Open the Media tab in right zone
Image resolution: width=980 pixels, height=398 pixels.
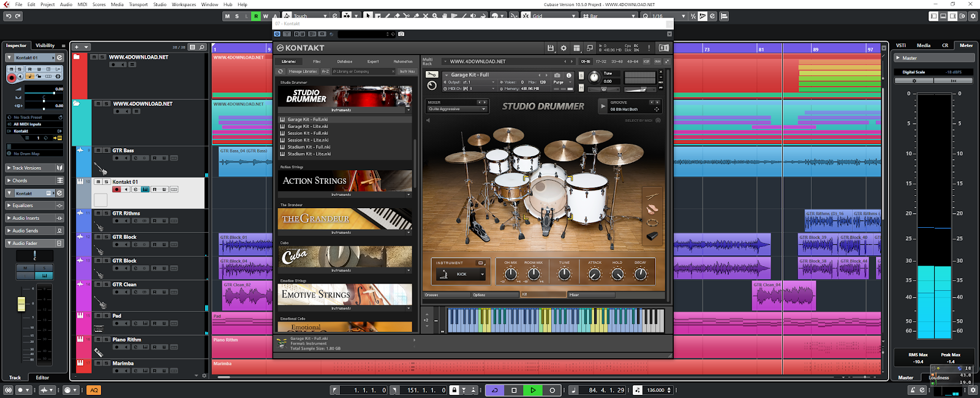pos(924,45)
